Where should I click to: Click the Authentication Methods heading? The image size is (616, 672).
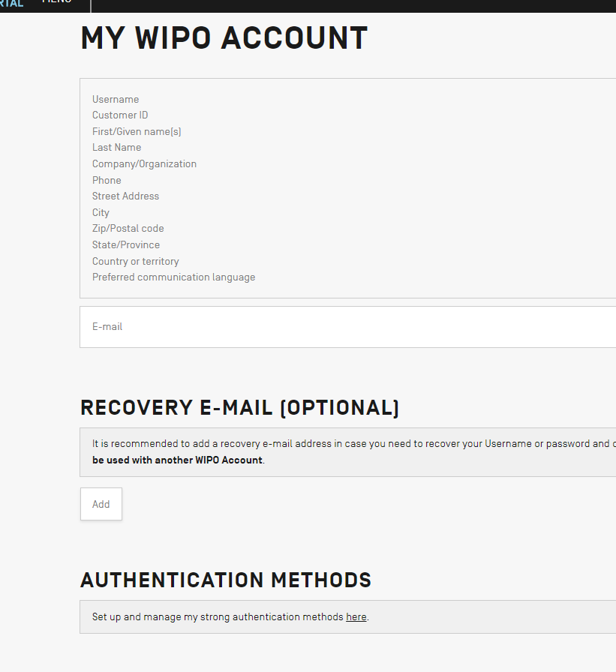[x=226, y=580]
